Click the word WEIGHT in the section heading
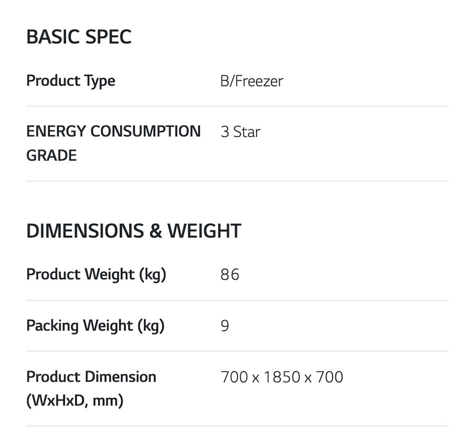Screen dimensions: 476x448 click(x=204, y=231)
